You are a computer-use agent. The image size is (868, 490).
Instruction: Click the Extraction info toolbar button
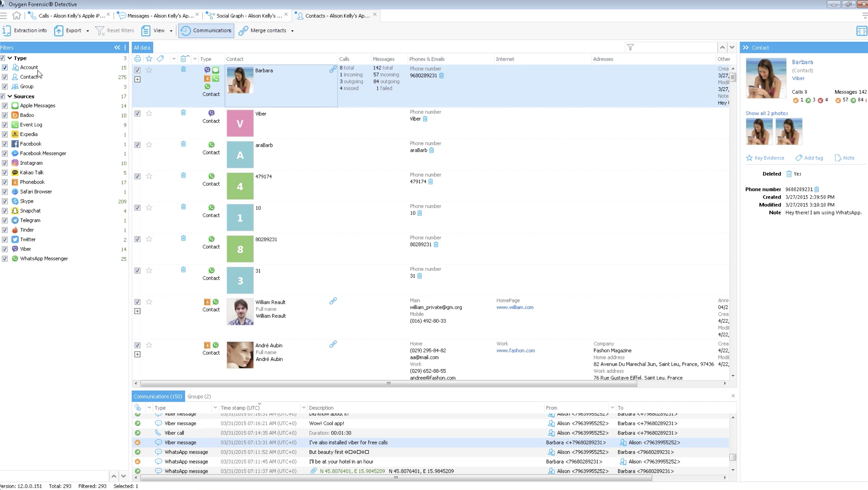tap(24, 31)
